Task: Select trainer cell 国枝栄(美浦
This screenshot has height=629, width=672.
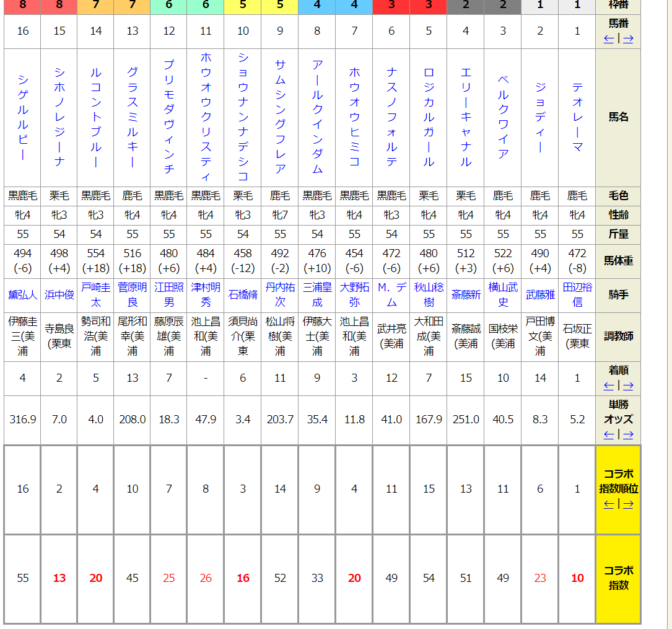Action: coord(503,336)
